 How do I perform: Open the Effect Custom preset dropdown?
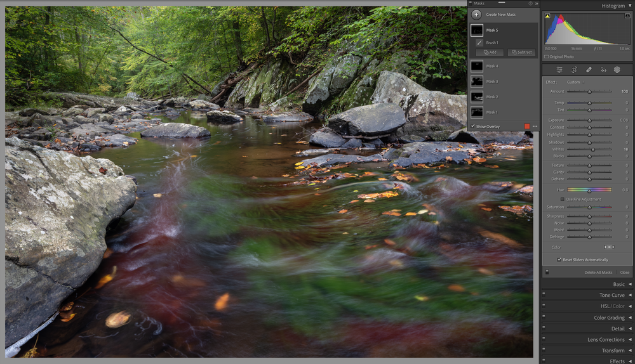[575, 82]
